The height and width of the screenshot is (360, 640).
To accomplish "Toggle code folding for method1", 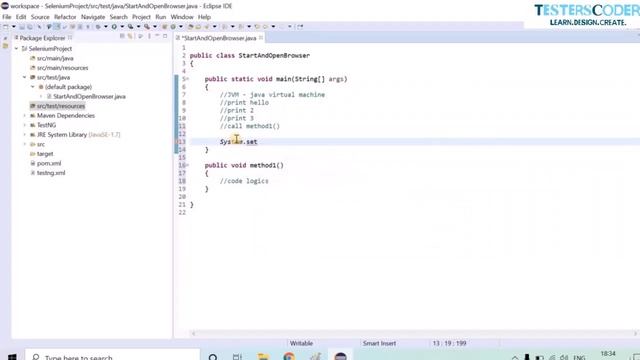I will pos(187,165).
